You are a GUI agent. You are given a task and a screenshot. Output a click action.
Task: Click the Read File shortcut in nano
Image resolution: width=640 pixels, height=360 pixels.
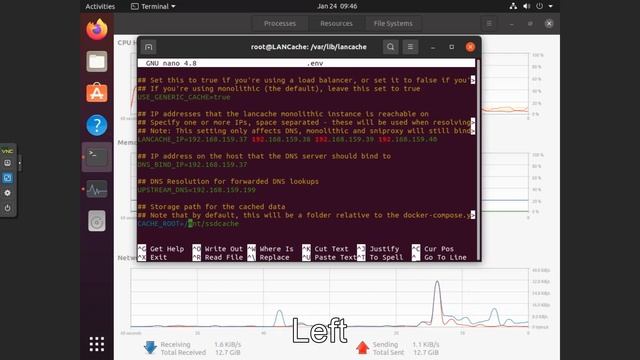[x=218, y=257]
